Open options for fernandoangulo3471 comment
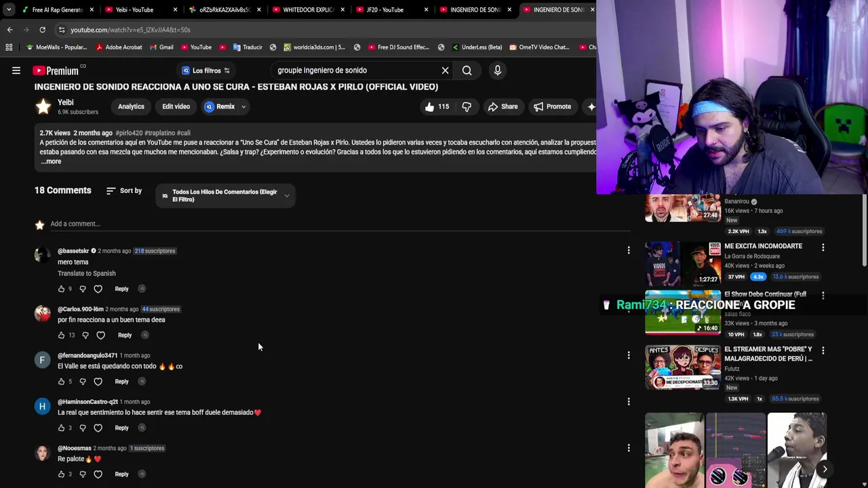Screen dimensions: 868x488 629,355
